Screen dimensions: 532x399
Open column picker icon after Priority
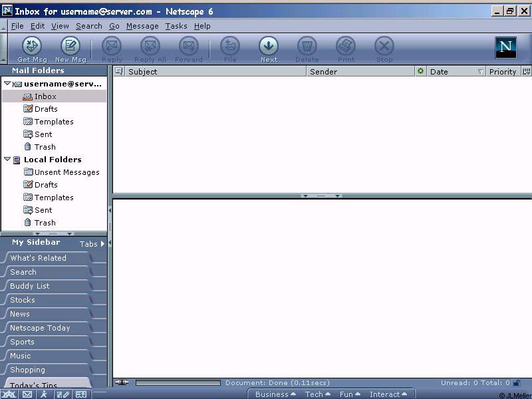[x=526, y=71]
